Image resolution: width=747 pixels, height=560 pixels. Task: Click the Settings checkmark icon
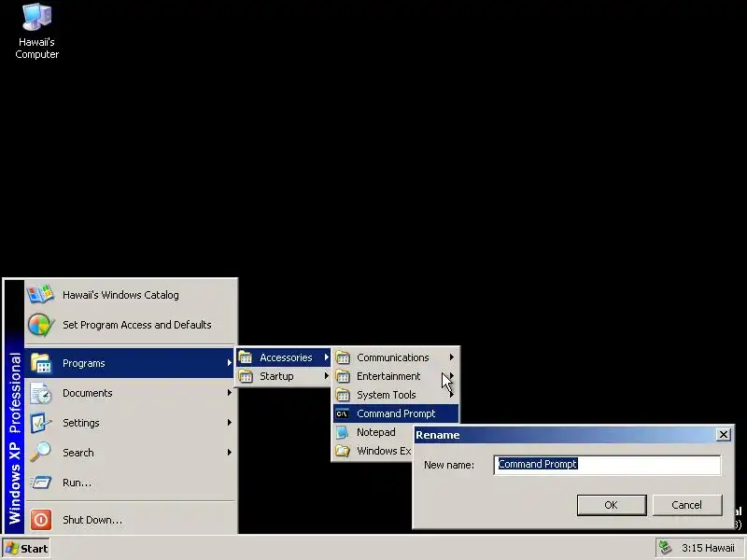pos(40,423)
